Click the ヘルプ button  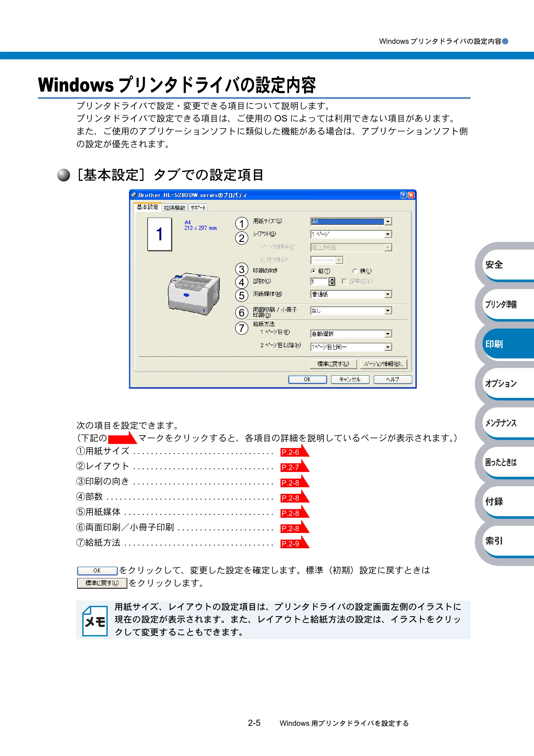pyautogui.click(x=393, y=379)
